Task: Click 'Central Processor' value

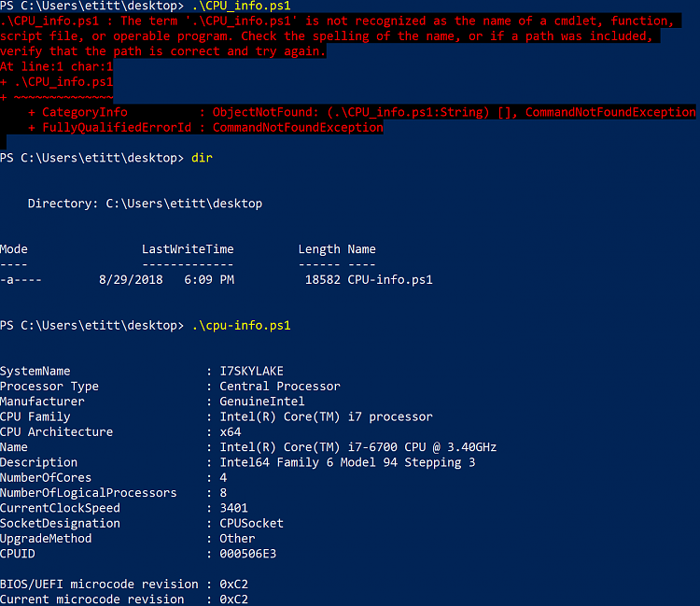Action: [280, 387]
